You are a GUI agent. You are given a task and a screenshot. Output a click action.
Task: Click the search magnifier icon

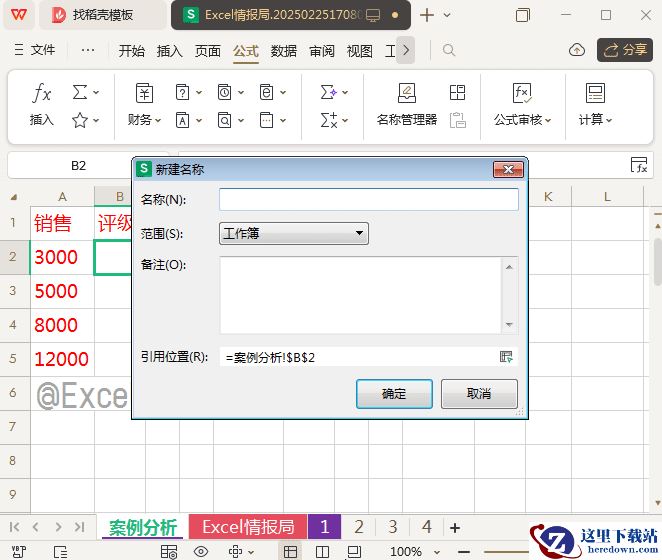click(449, 50)
